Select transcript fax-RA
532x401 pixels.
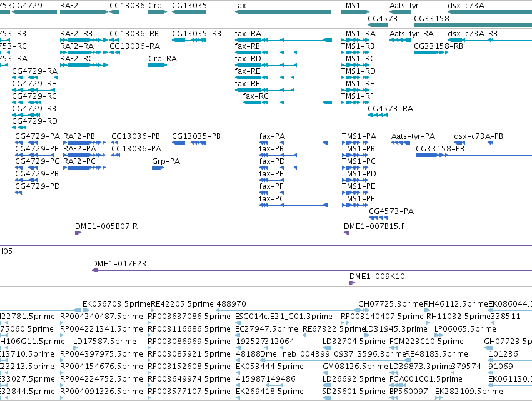click(283, 40)
